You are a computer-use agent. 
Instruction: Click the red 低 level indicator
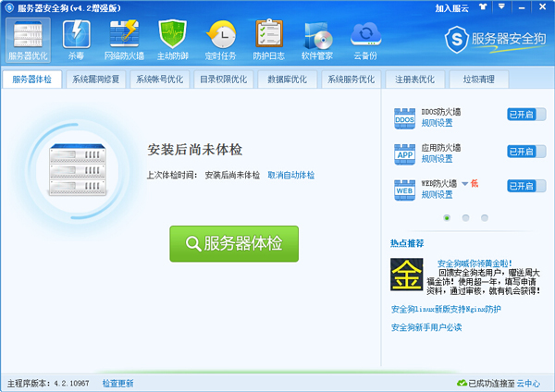coord(475,183)
